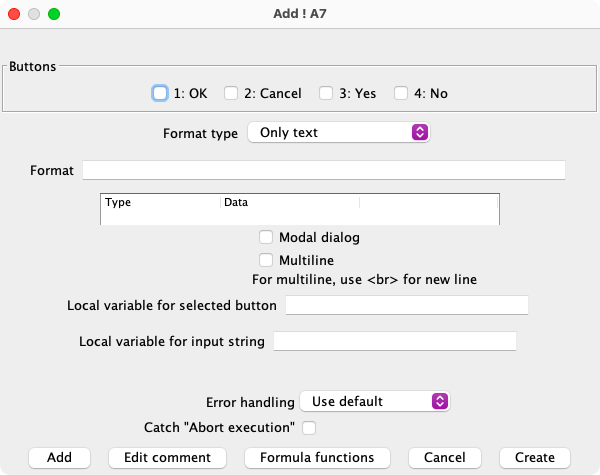Expand the Error handling dropdown
This screenshot has width=600, height=475.
point(375,401)
